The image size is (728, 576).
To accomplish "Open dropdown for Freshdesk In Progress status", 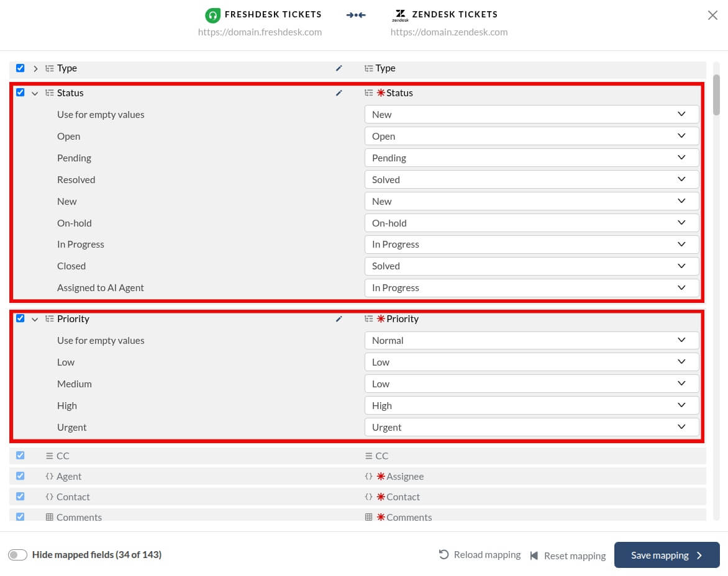I will tap(532, 245).
